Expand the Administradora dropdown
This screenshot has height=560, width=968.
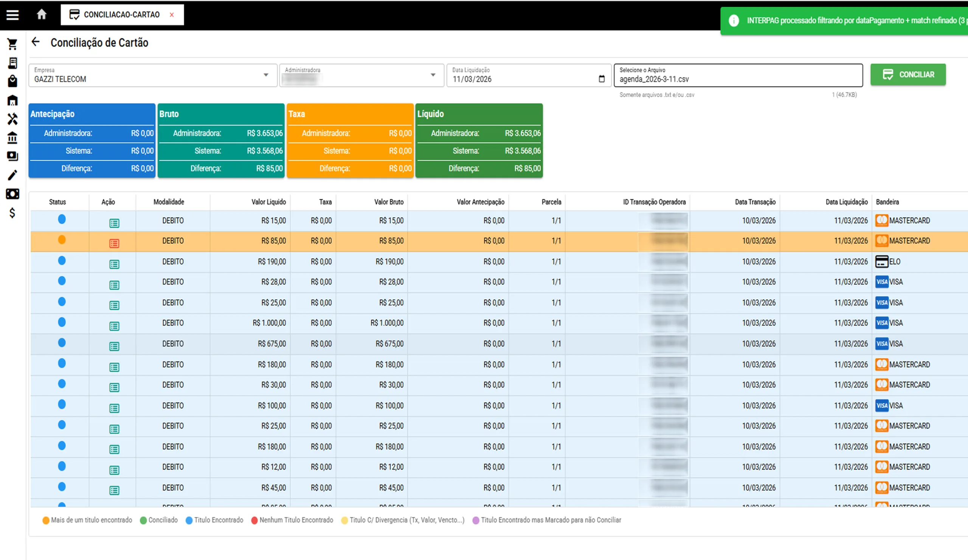click(x=433, y=75)
